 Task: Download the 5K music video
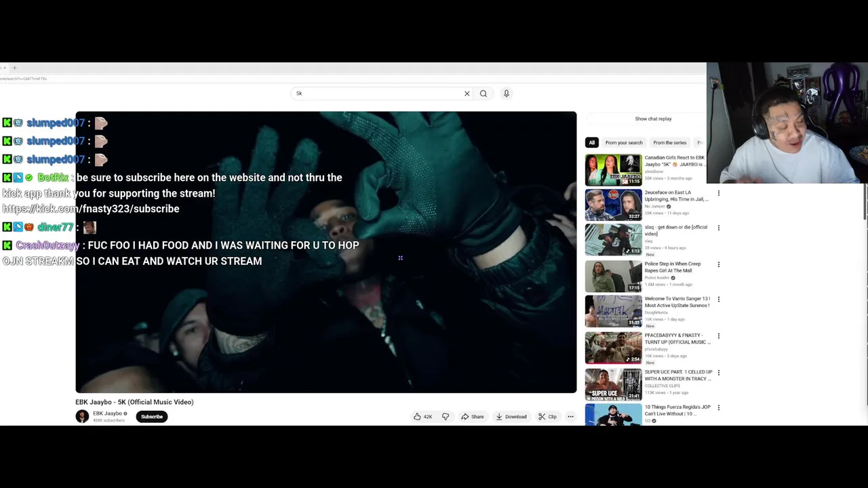coord(511,417)
